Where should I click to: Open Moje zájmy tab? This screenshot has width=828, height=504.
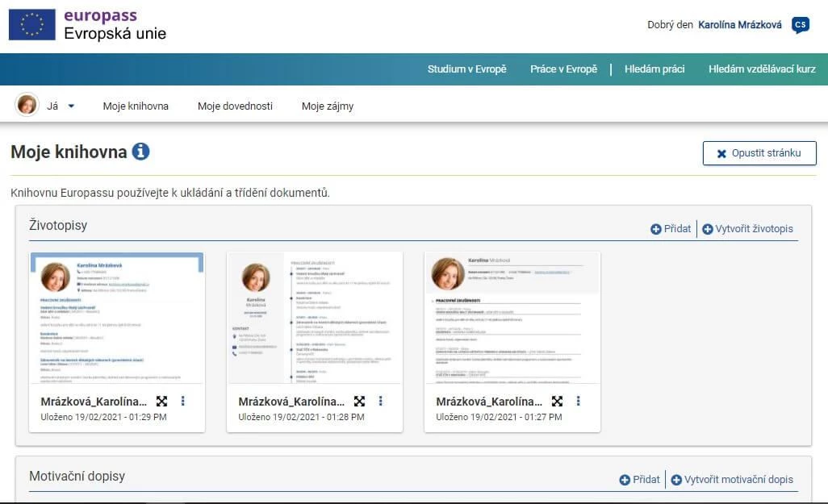pyautogui.click(x=328, y=106)
